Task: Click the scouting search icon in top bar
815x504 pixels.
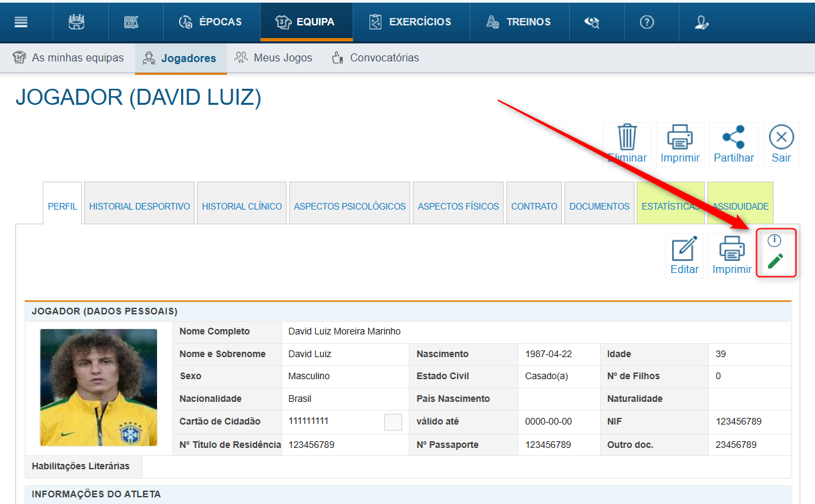Action: [592, 22]
